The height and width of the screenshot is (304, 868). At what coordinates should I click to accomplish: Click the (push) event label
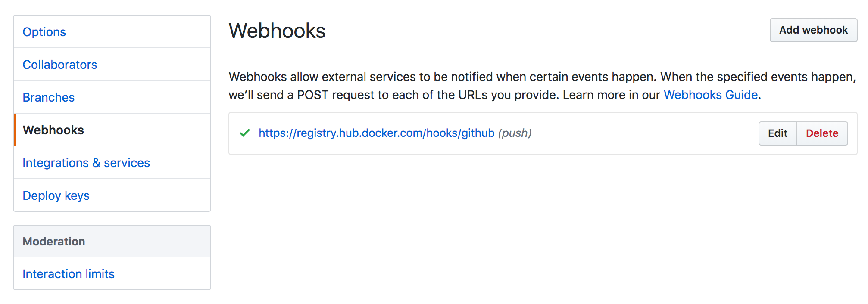tap(515, 133)
